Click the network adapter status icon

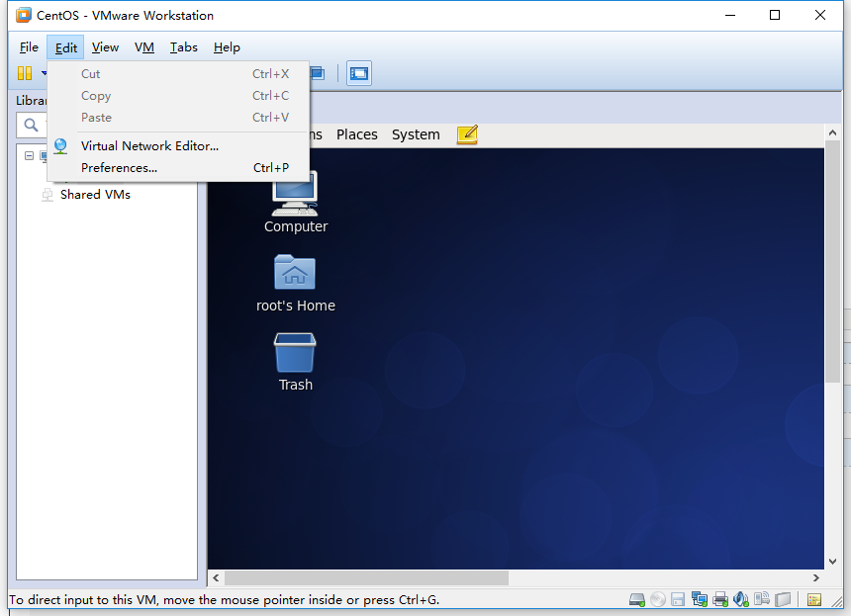pos(699,599)
